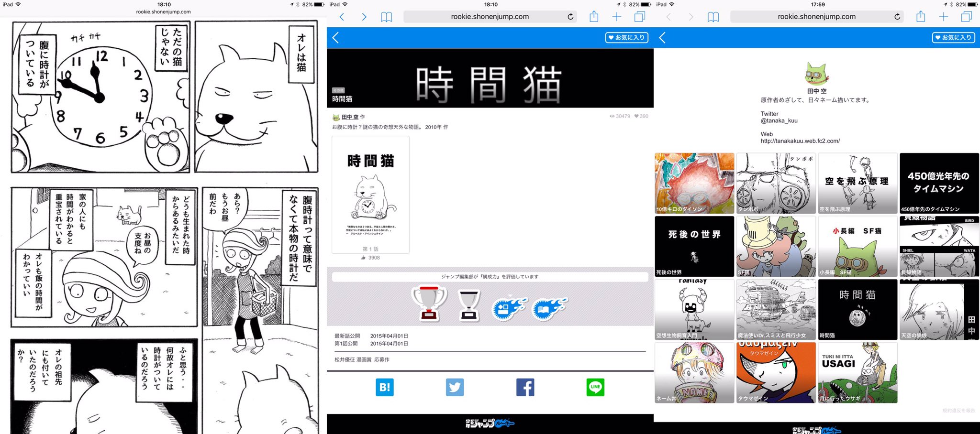Open SF猫 work thumbnail
This screenshot has width=980, height=434.
tap(776, 246)
